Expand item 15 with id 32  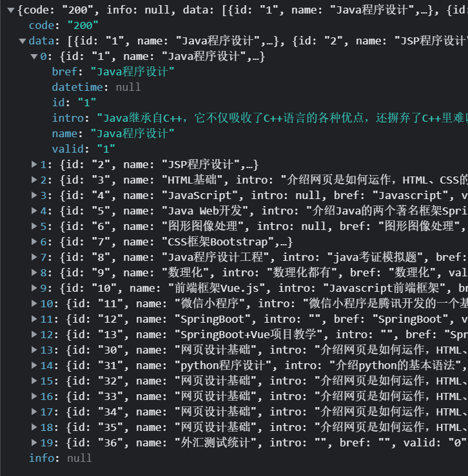click(x=34, y=381)
